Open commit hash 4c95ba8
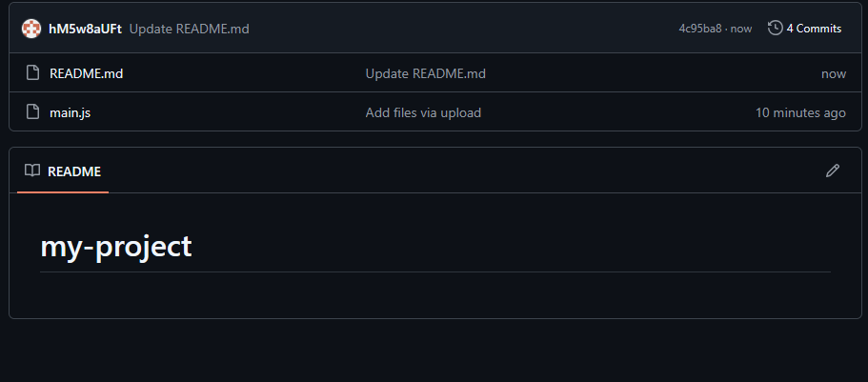 700,29
